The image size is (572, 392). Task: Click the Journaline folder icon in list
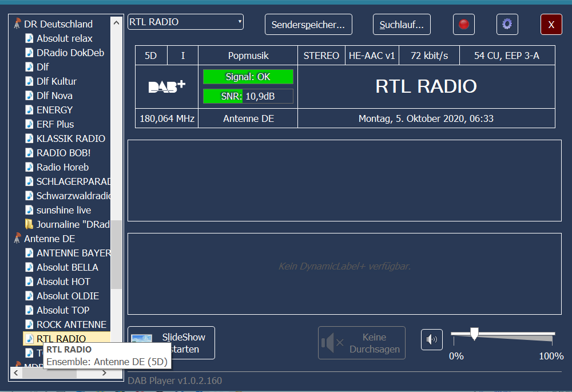[29, 224]
